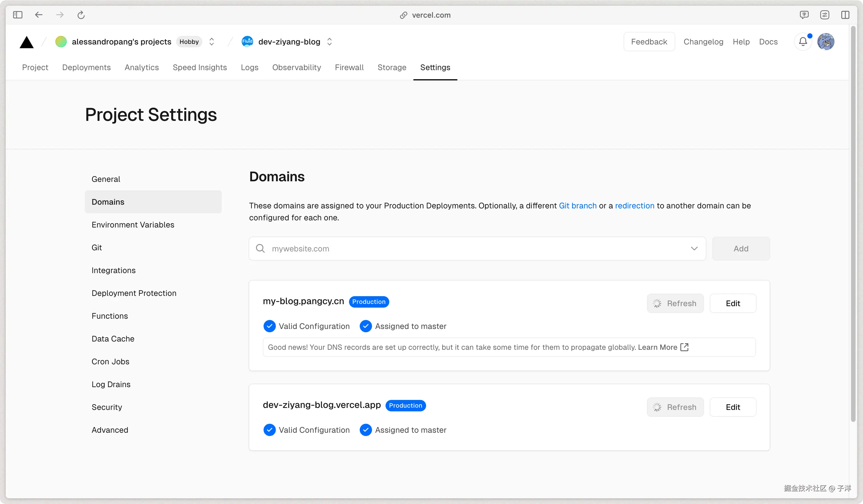This screenshot has width=863, height=504.
Task: Click my-blog.pangcy.cn Valid Configuration checkmark
Action: pos(269,326)
